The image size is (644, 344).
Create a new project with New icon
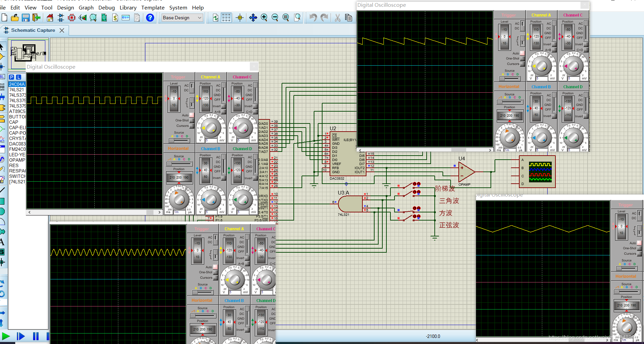point(4,18)
